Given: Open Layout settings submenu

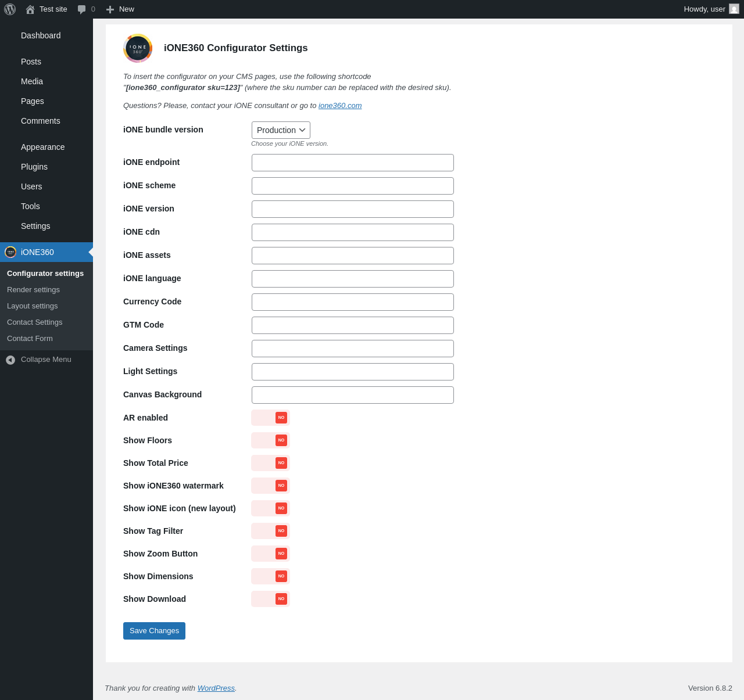Looking at the screenshot, I should 33,306.
